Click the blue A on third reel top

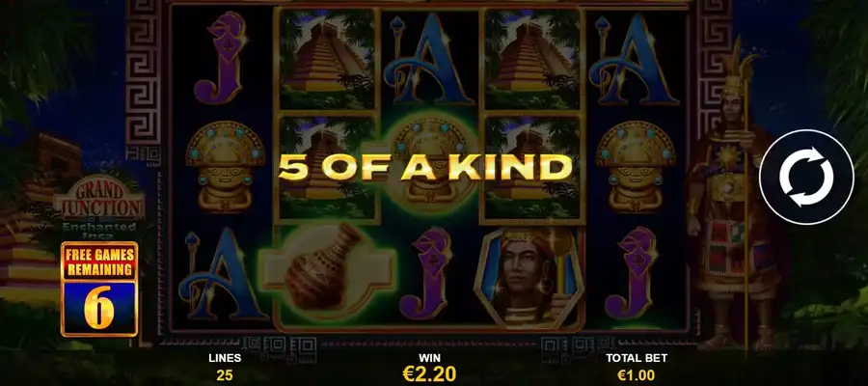click(x=429, y=59)
